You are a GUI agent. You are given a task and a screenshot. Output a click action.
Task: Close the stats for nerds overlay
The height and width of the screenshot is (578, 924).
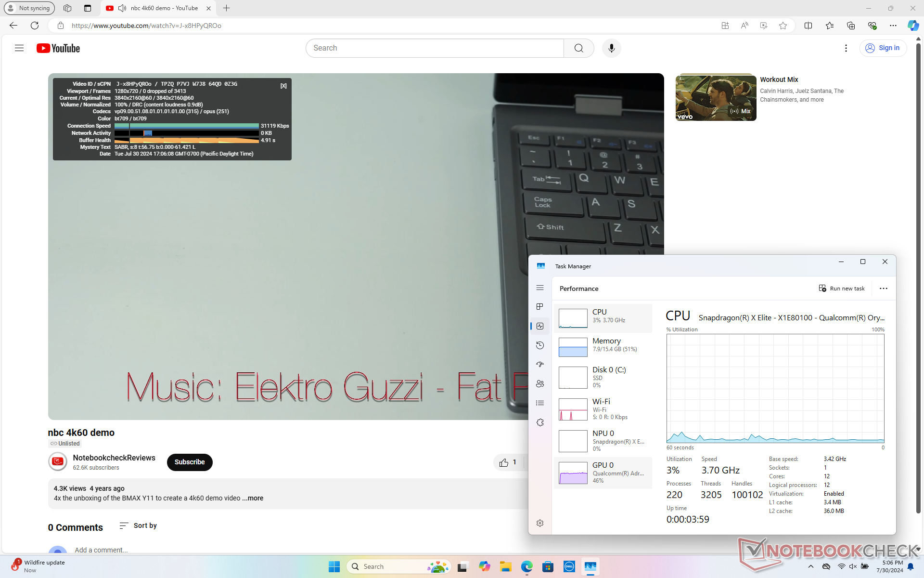[x=283, y=86]
